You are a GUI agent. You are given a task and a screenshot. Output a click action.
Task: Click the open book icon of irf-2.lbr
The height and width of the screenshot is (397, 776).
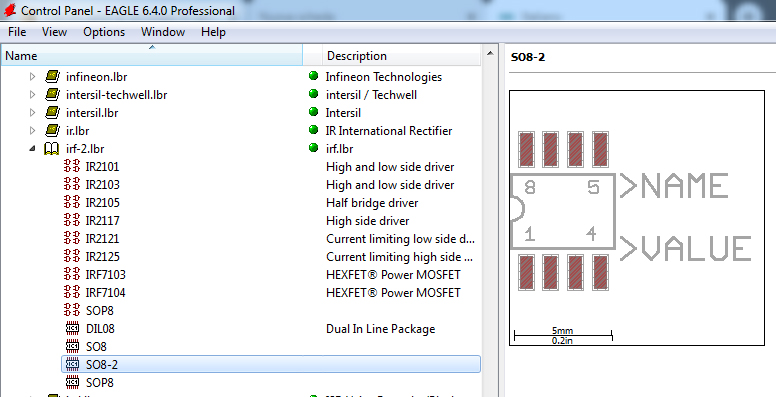click(x=52, y=149)
